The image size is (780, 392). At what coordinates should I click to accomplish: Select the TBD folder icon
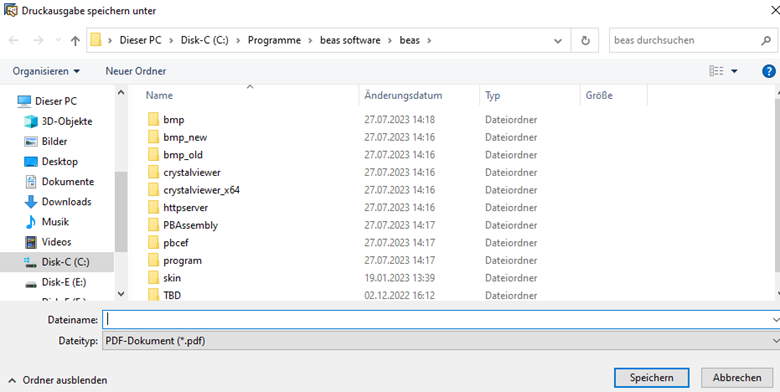coord(153,295)
